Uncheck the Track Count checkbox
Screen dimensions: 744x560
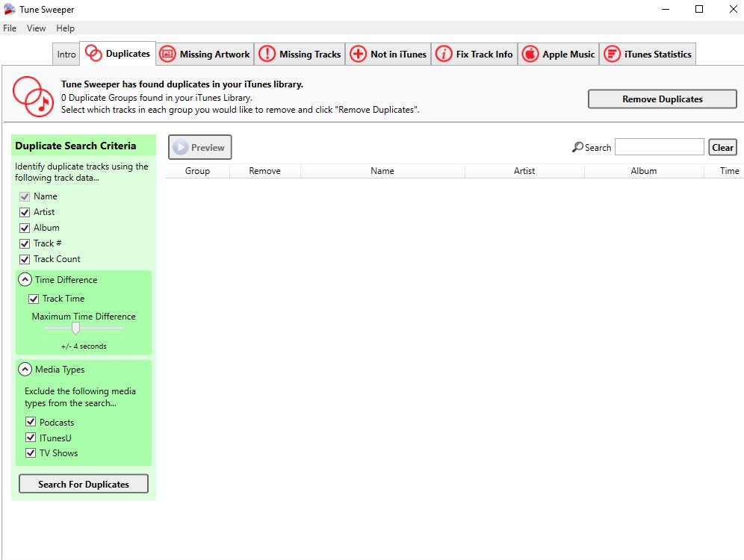pyautogui.click(x=25, y=259)
